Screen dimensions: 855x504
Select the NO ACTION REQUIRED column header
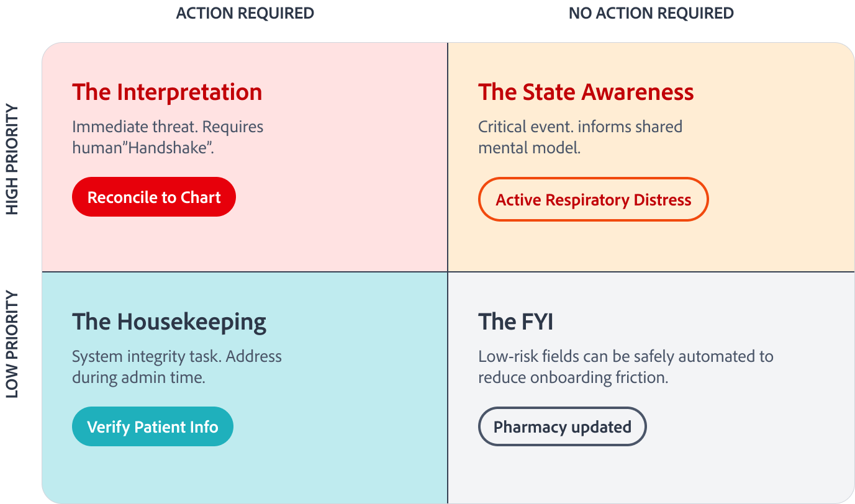click(651, 13)
